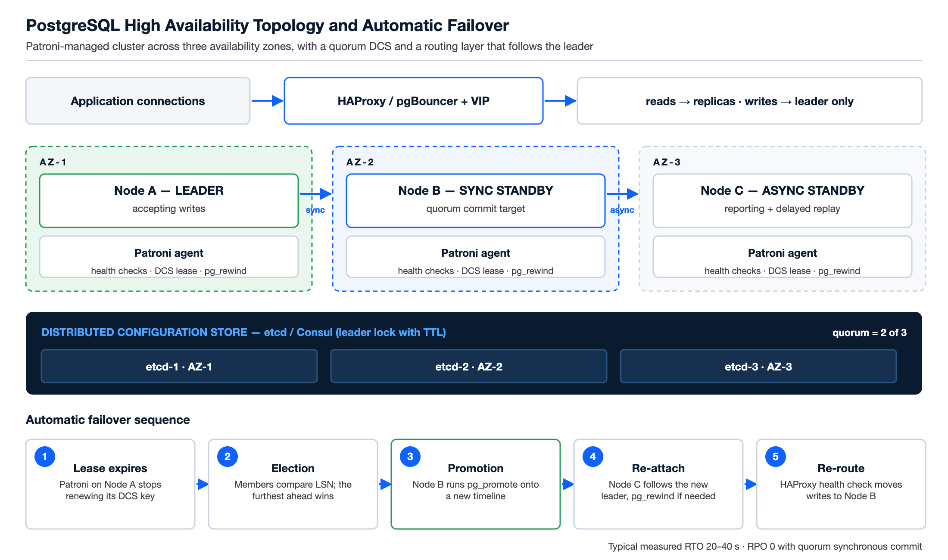Click the AZ-3 zone label
Image resolution: width=948 pixels, height=560 pixels.
click(667, 162)
